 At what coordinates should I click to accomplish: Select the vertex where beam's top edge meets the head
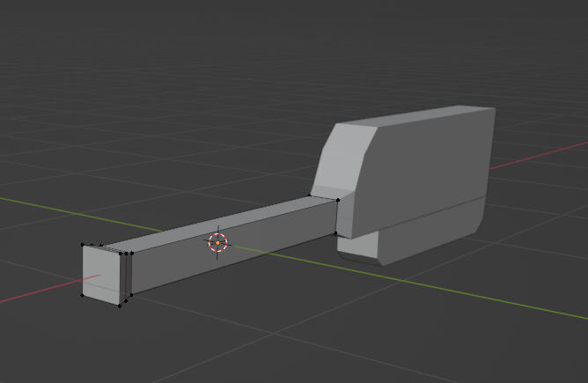[338, 201]
